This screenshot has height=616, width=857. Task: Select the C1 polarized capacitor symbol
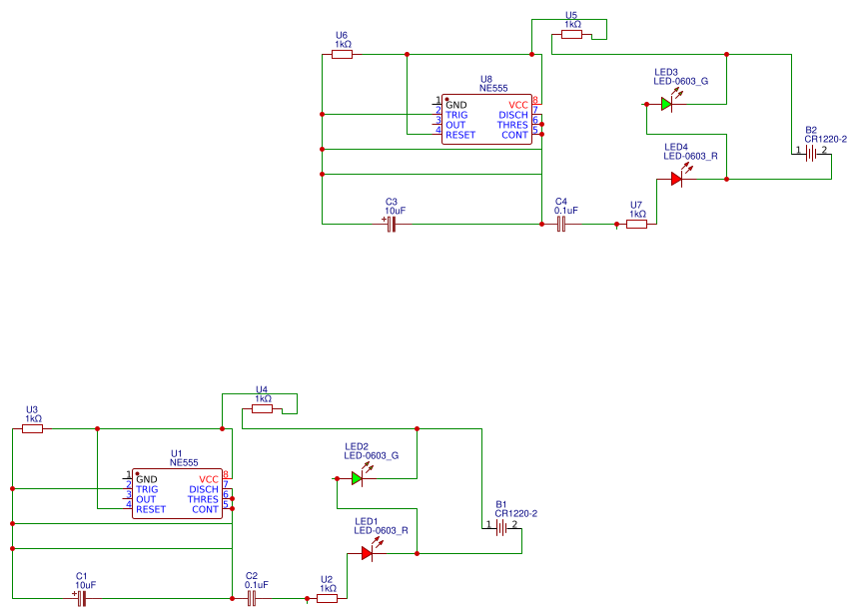tap(81, 598)
